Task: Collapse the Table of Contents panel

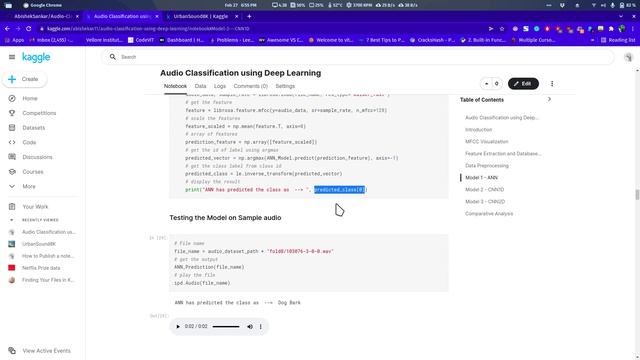Action: 549,99
